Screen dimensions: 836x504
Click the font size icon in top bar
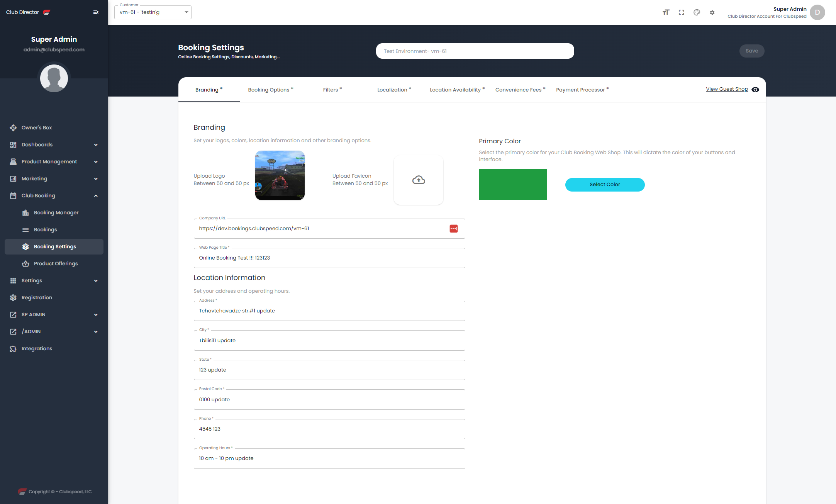[x=666, y=12]
